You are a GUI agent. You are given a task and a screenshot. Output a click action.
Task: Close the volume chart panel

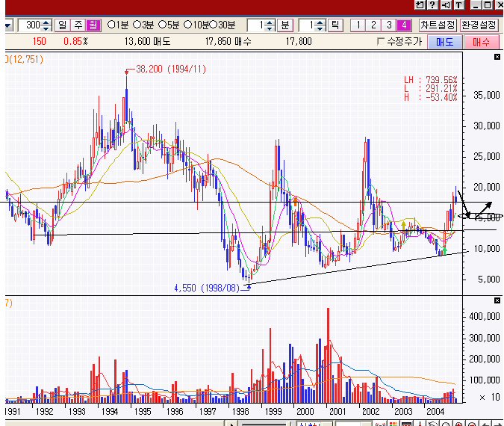coord(497,300)
